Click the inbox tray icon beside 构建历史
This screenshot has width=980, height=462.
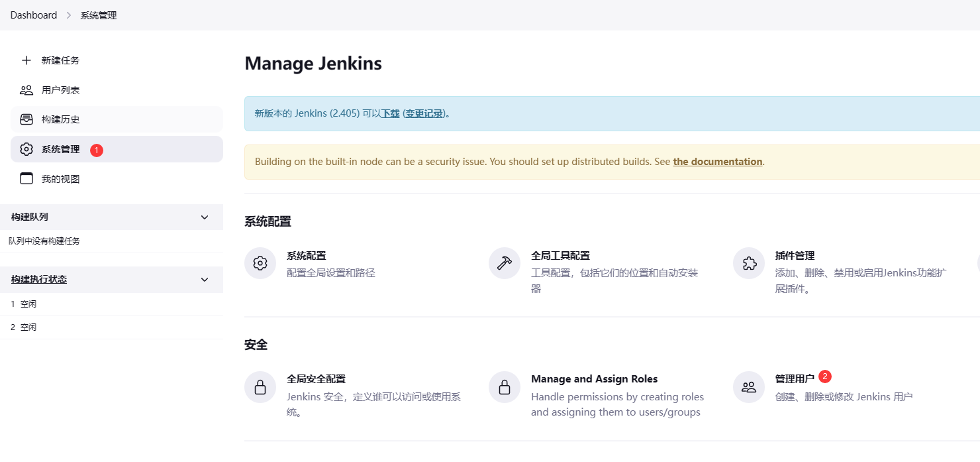(26, 119)
